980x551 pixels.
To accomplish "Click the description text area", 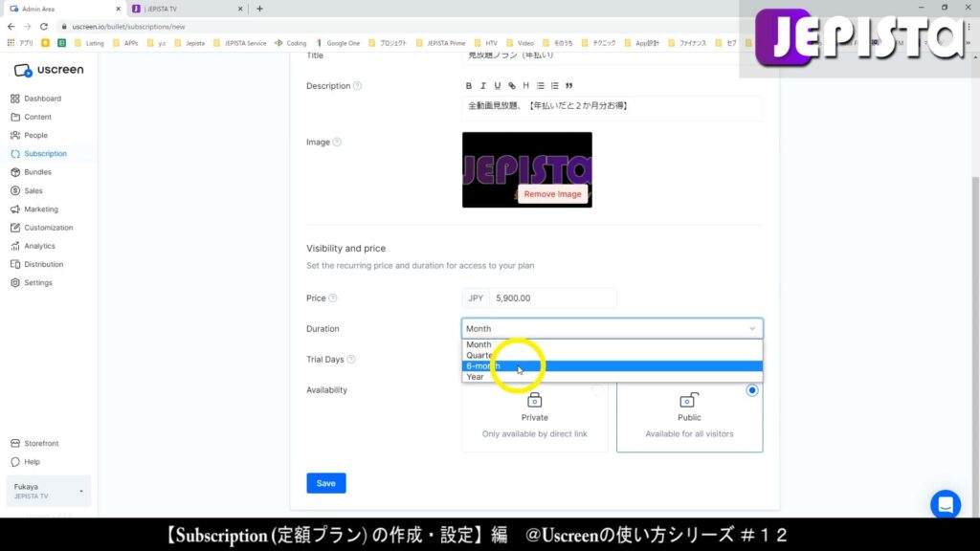I will (612, 107).
